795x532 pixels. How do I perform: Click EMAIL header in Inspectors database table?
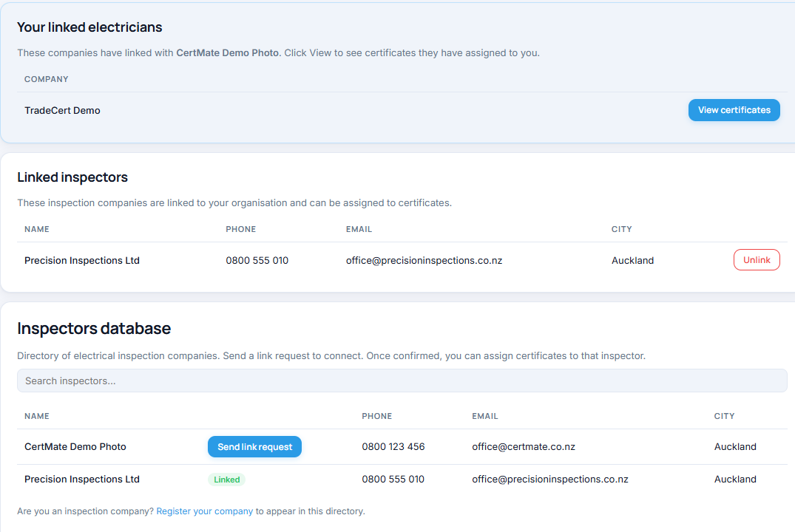tap(484, 416)
